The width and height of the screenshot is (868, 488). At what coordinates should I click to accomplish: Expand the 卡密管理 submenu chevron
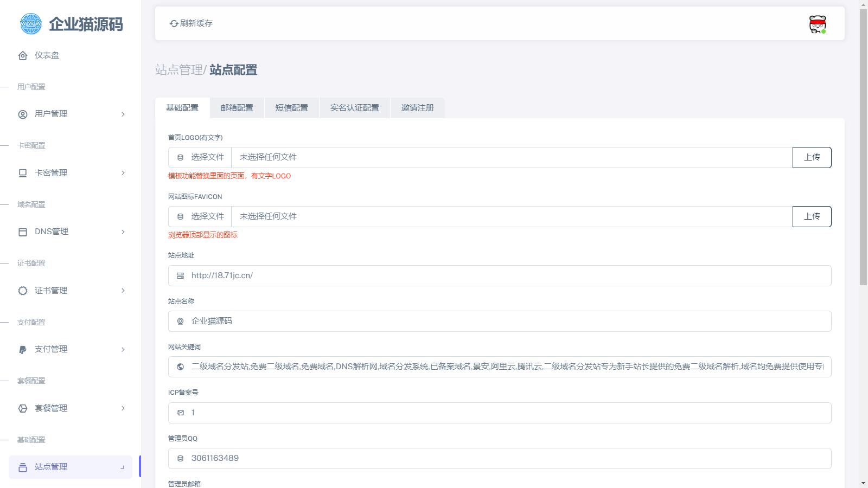click(x=123, y=173)
